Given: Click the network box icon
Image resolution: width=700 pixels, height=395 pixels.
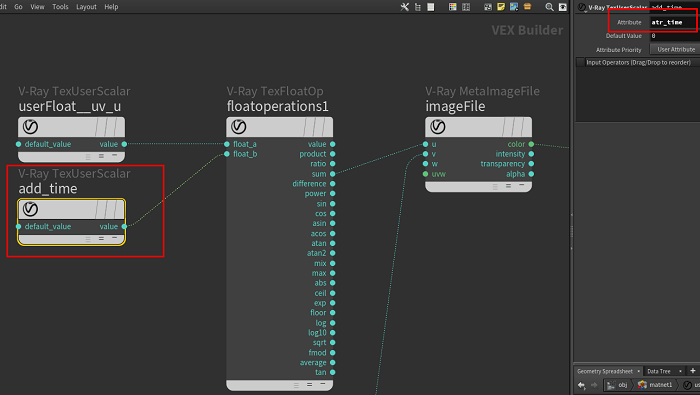Looking at the screenshot, I should coord(488,7).
